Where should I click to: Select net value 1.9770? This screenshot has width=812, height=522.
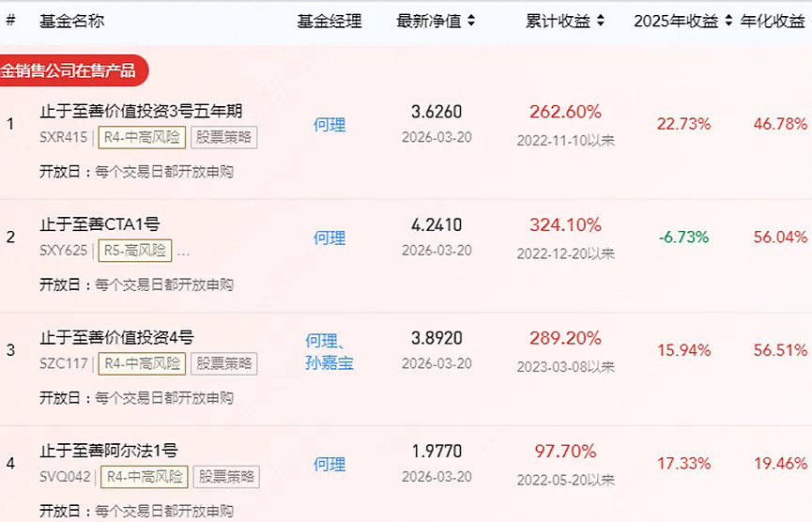[x=437, y=451]
